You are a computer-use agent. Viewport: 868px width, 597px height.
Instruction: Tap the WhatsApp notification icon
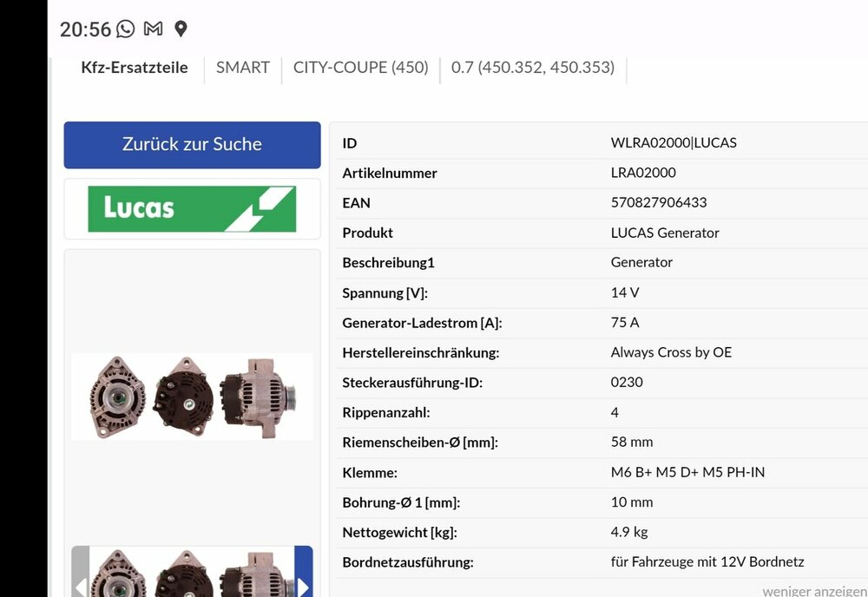pos(126,29)
